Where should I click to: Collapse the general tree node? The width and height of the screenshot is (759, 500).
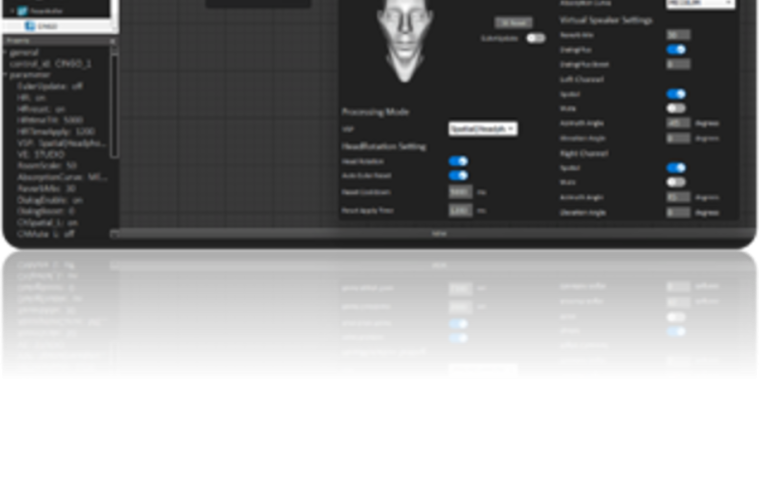(x=5, y=51)
